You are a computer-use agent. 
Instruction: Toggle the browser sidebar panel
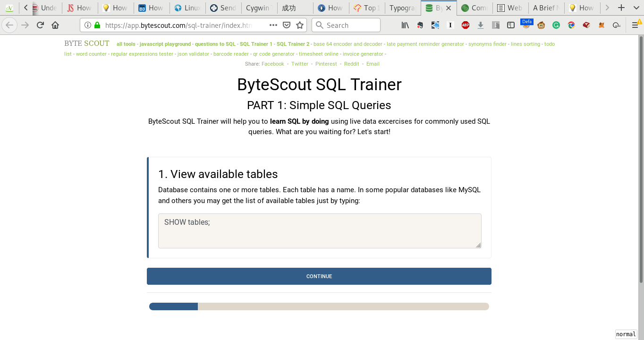(x=510, y=25)
